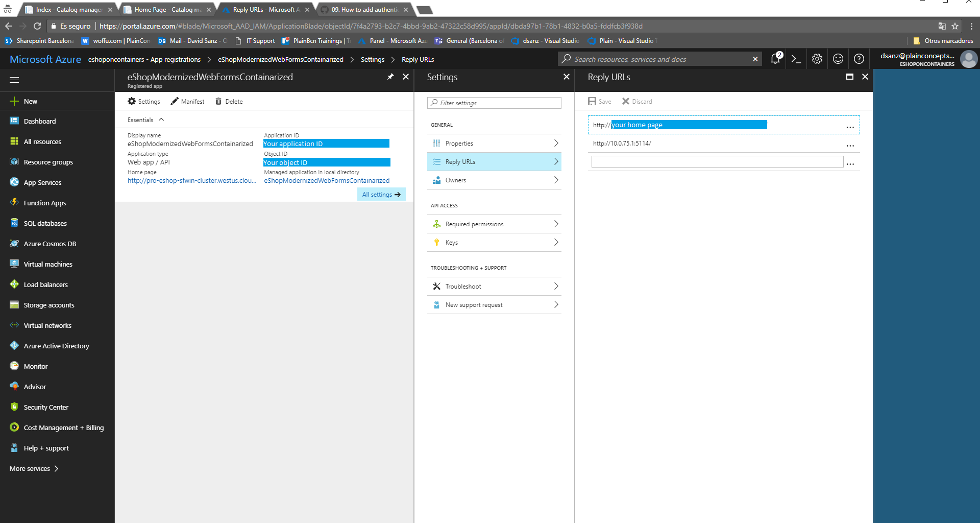Open the Keys settings item
This screenshot has width=980, height=523.
tap(494, 243)
